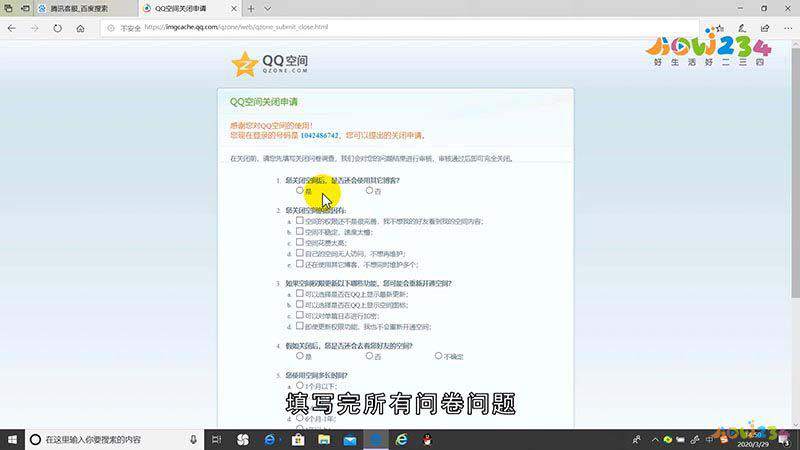This screenshot has width=800, height=450.
Task: Check option b under question 3
Action: pos(299,304)
